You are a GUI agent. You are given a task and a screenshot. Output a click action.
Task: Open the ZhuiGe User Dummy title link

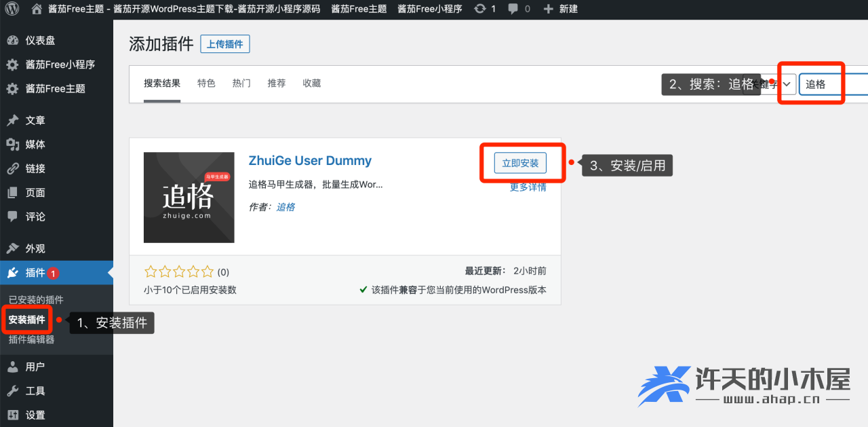[x=310, y=161]
